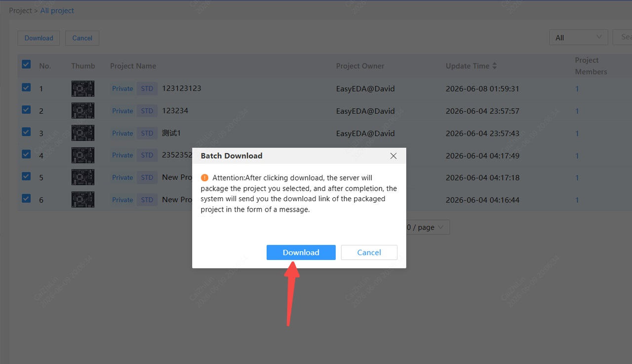
Task: Click the Cancel button above the table
Action: pos(82,38)
